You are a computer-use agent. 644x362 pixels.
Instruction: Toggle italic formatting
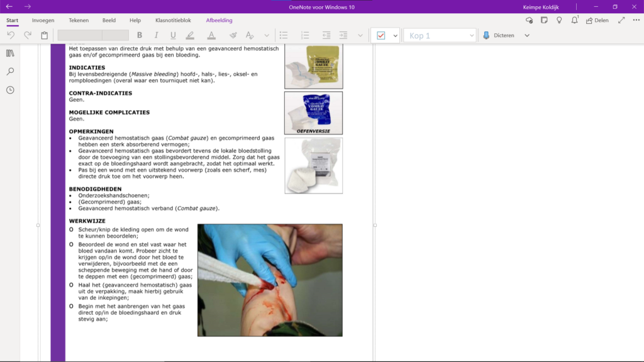pos(157,36)
